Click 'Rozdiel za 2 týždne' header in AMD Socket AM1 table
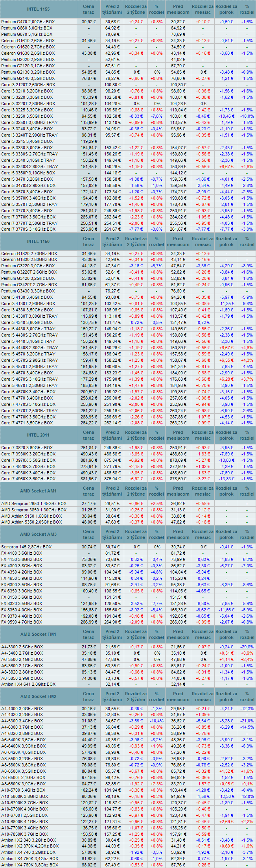This screenshot has height=868, width=256. pyautogui.click(x=136, y=491)
